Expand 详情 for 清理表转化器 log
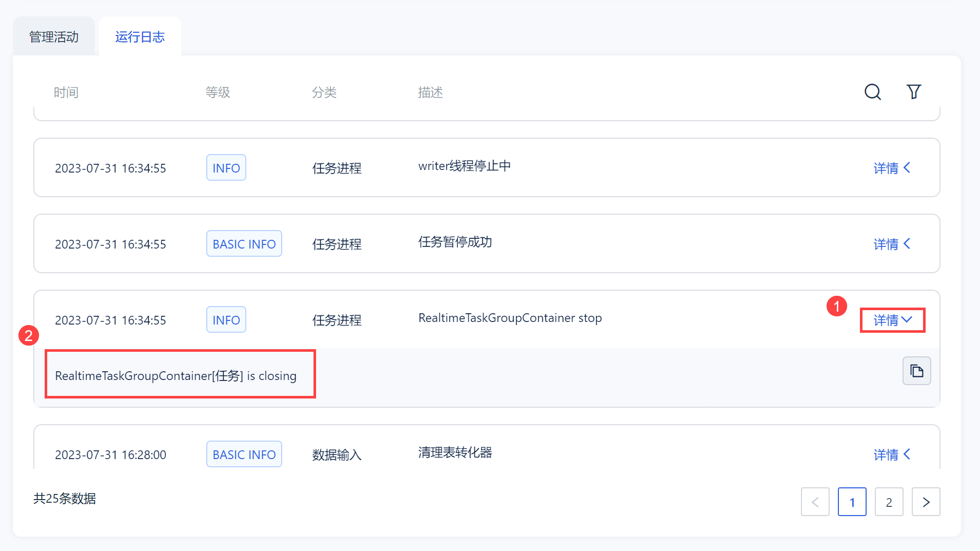Viewport: 980px width, 551px height. click(892, 454)
